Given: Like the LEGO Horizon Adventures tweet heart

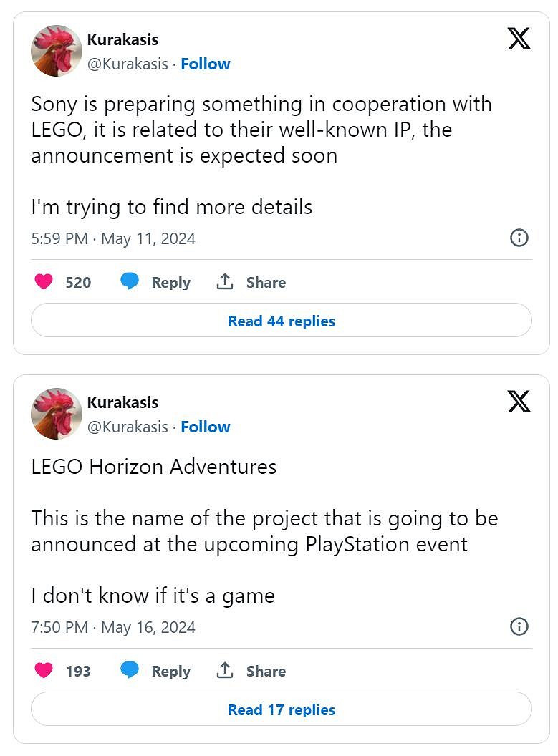Looking at the screenshot, I should [44, 671].
